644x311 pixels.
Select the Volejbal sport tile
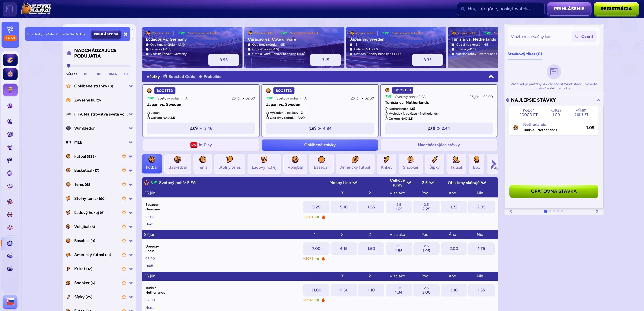[x=295, y=163]
